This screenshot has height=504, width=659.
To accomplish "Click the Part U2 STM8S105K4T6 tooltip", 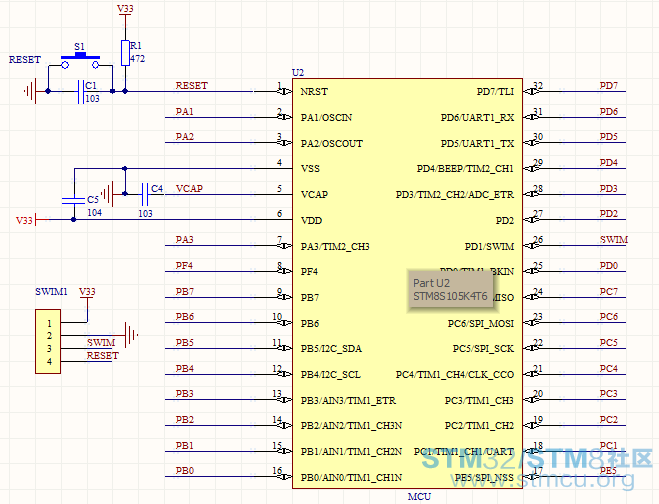I will (x=452, y=290).
